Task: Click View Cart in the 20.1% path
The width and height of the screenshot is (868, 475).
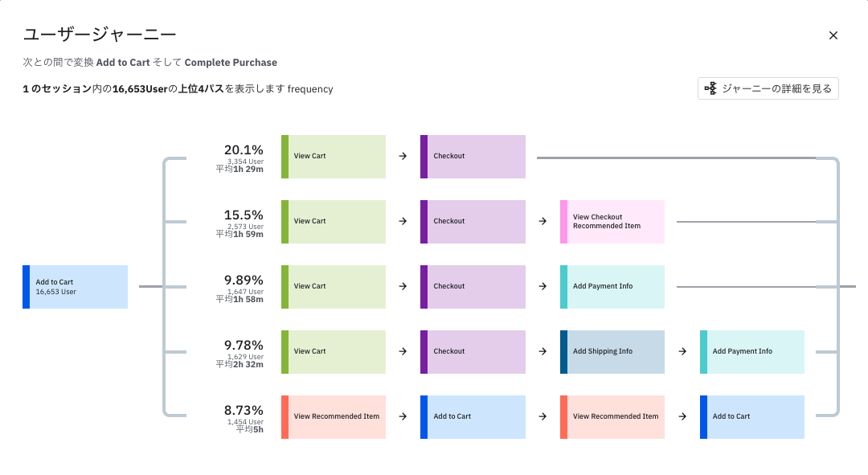Action: pyautogui.click(x=334, y=157)
